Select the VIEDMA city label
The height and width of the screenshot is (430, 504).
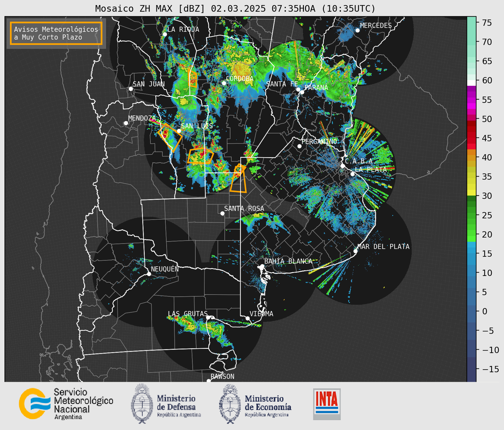pos(261,314)
